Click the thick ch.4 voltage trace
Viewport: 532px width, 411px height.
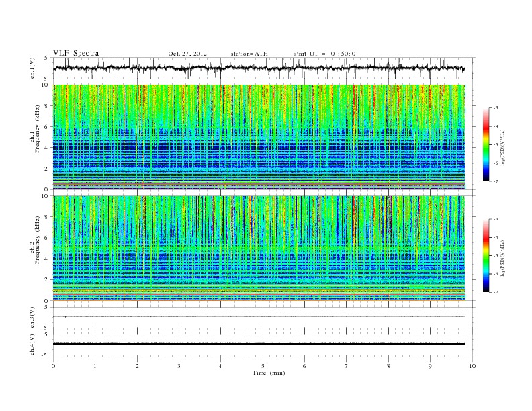pos(259,344)
